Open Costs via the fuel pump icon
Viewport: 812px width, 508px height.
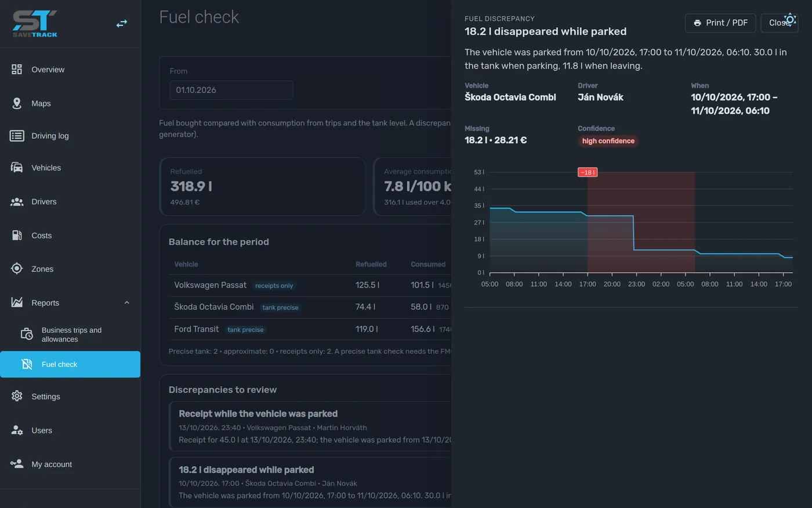[17, 235]
